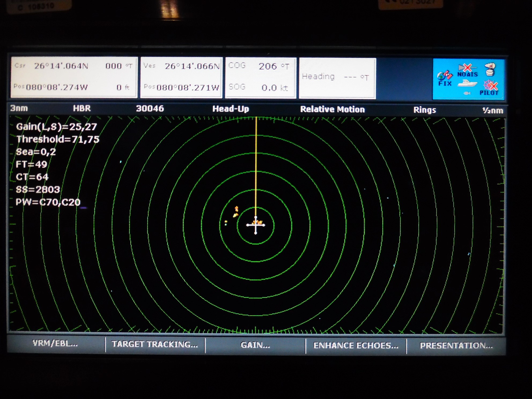Click the FT=49 readout
This screenshot has height=399, width=532.
[x=31, y=164]
